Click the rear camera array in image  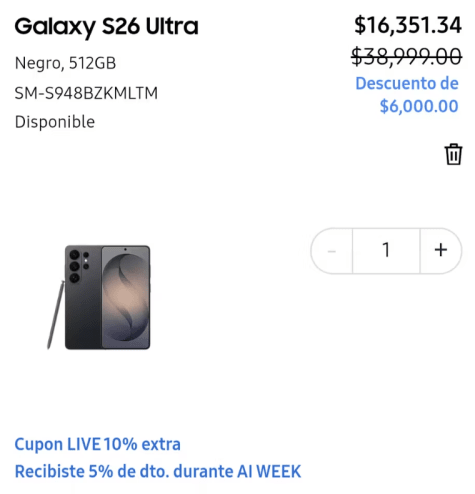(79, 266)
